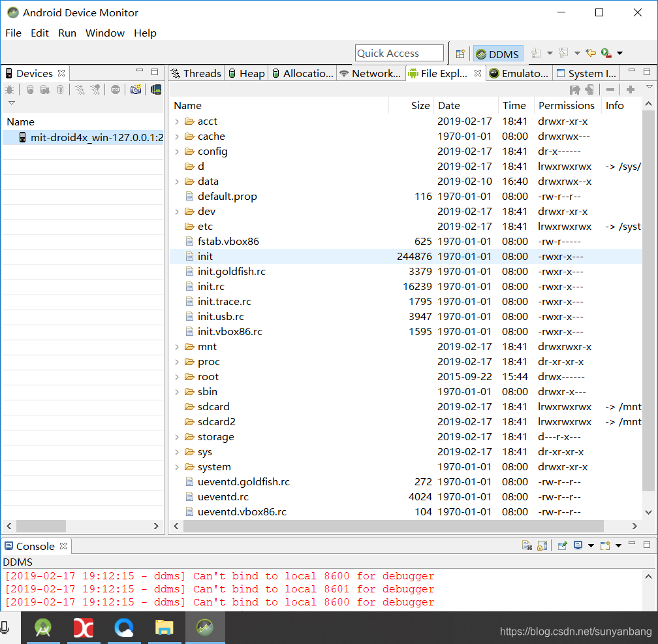Click the Cause GC trash icon
Image resolution: width=658 pixels, height=644 pixels.
[x=61, y=89]
